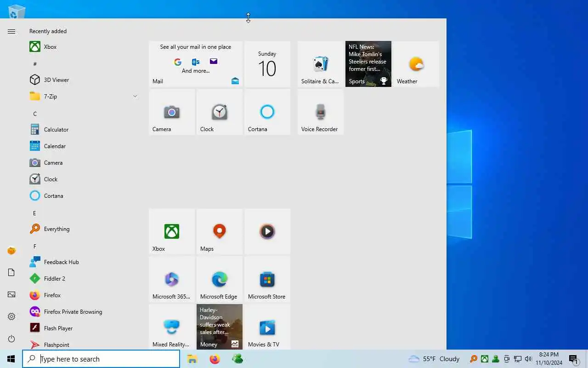
Task: Open Documents from the Start sidebar
Action: pyautogui.click(x=11, y=273)
